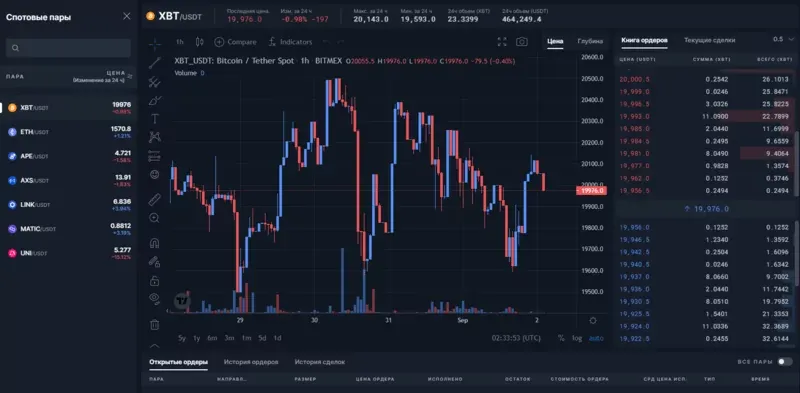Open the История сделок tab
Viewport: 800px width, 393px height.
319,362
